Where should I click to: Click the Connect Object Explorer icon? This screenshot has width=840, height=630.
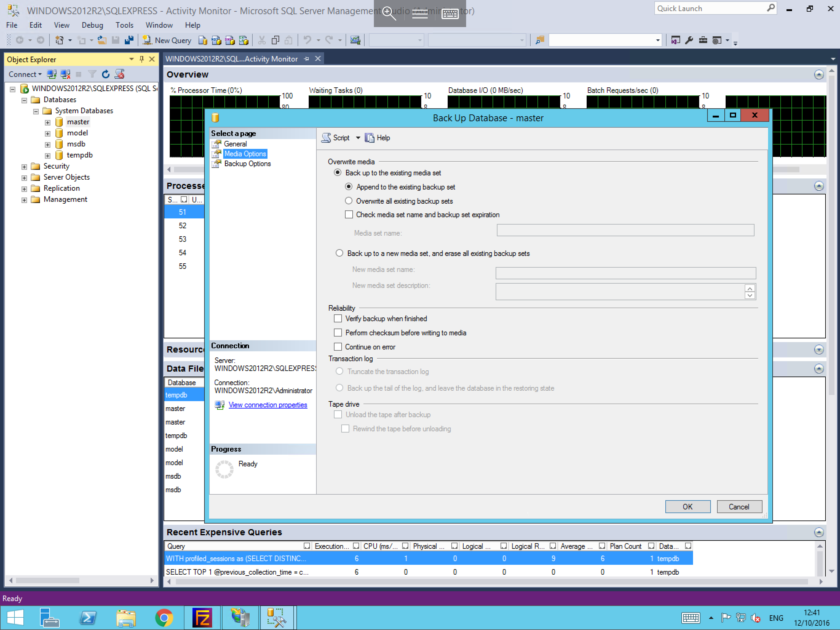point(52,74)
